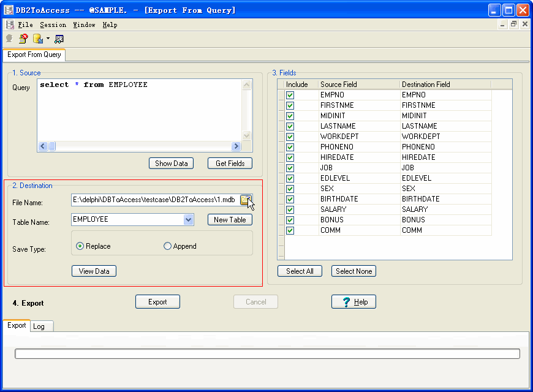Click the MDI child database icon in menu bar
The image size is (533, 392).
(10, 25)
